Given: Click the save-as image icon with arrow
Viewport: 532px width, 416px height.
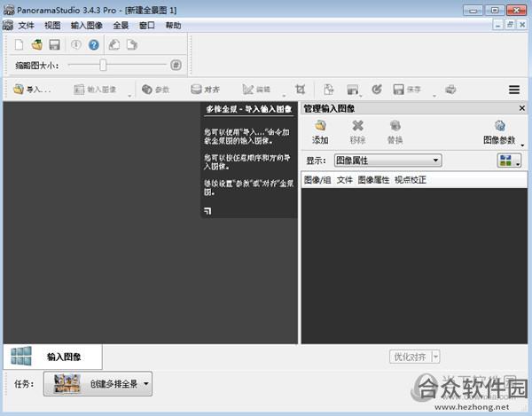Looking at the screenshot, I should [x=353, y=90].
